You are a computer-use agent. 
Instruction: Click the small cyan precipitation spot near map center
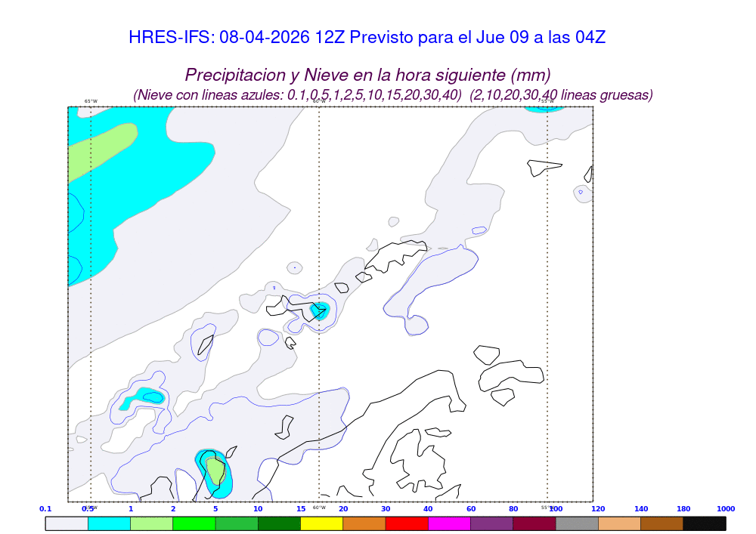point(321,310)
